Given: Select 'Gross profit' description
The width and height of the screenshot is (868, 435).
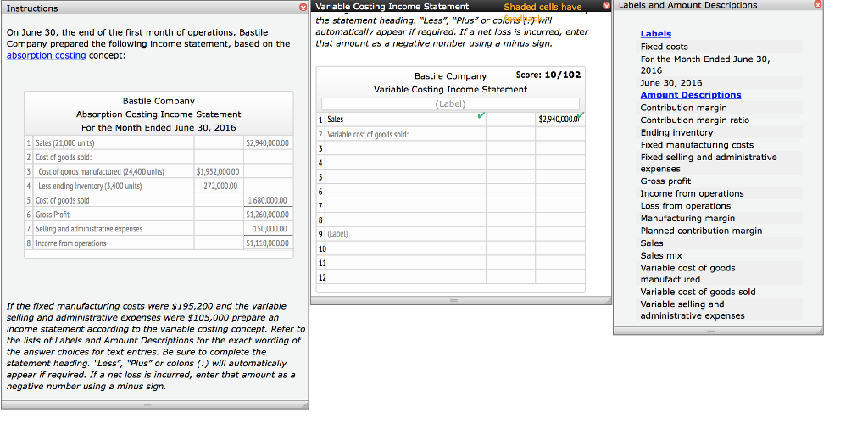Looking at the screenshot, I should pos(665,181).
